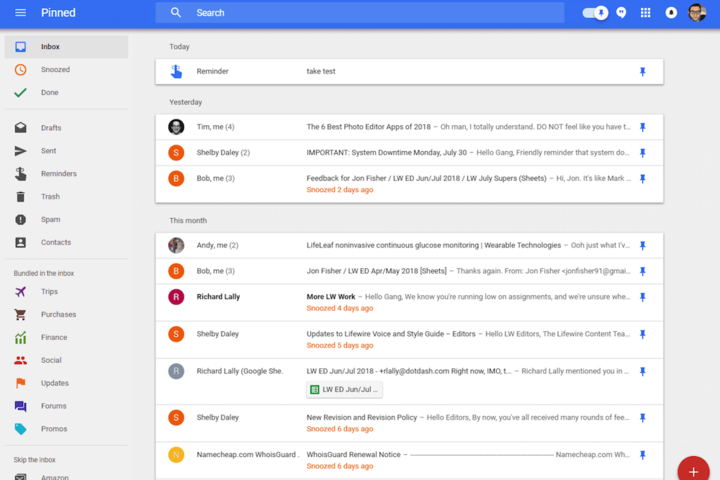
Task: Click the yellow N Namecheap avatar
Action: pyautogui.click(x=176, y=455)
